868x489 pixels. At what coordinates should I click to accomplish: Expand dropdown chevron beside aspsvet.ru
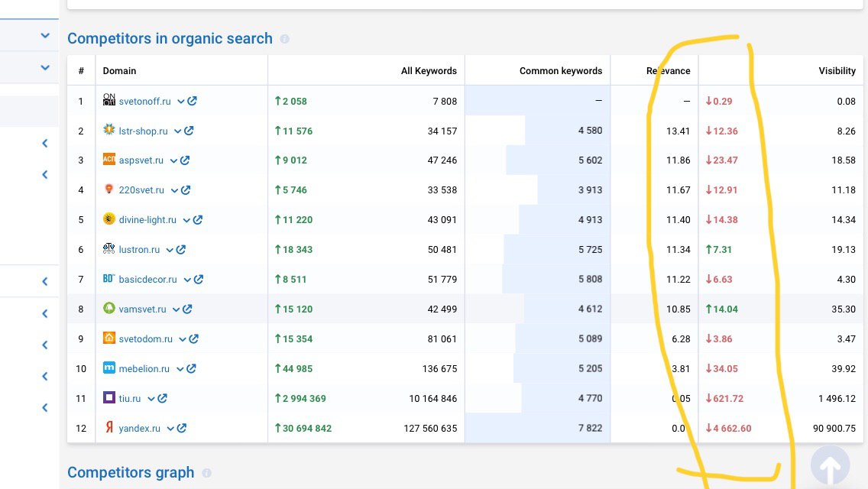tap(173, 161)
